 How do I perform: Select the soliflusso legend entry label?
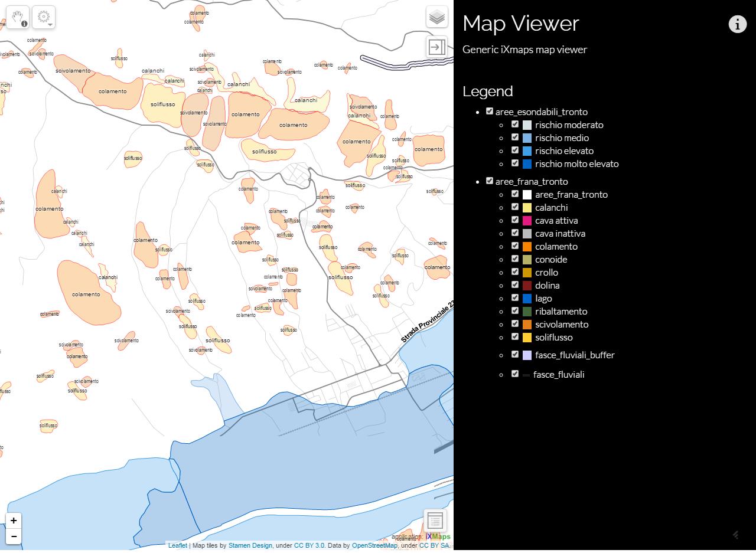pos(553,338)
